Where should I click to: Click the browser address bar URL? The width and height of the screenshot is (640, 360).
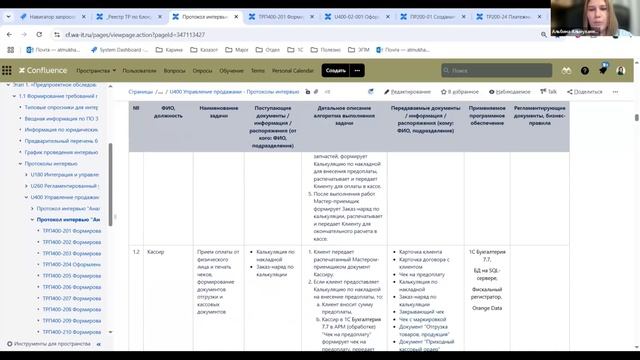point(135,35)
